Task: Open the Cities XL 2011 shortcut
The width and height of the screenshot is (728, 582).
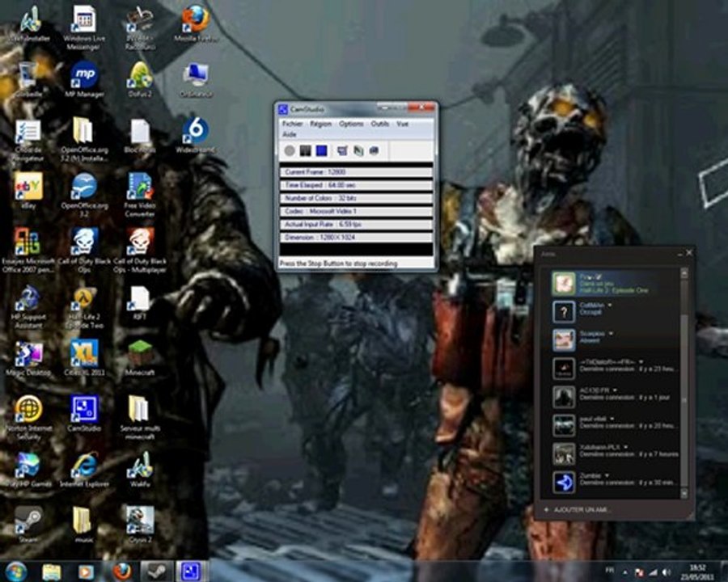Action: click(x=84, y=358)
